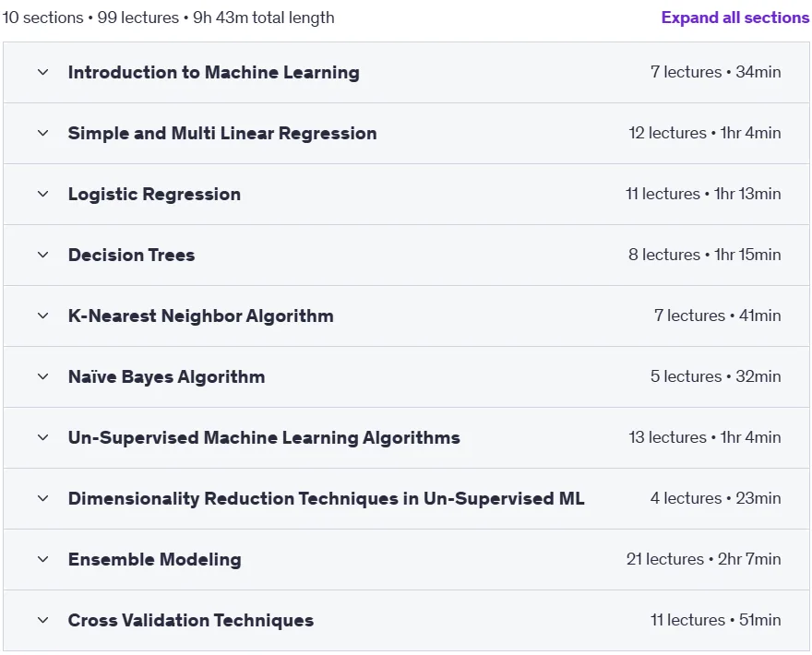
Task: Click the Naïve Bayes Algorithm title
Action: [167, 376]
